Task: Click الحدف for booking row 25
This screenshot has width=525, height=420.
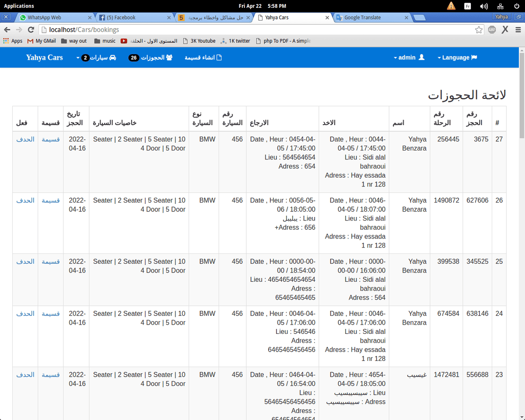Action: [25, 261]
